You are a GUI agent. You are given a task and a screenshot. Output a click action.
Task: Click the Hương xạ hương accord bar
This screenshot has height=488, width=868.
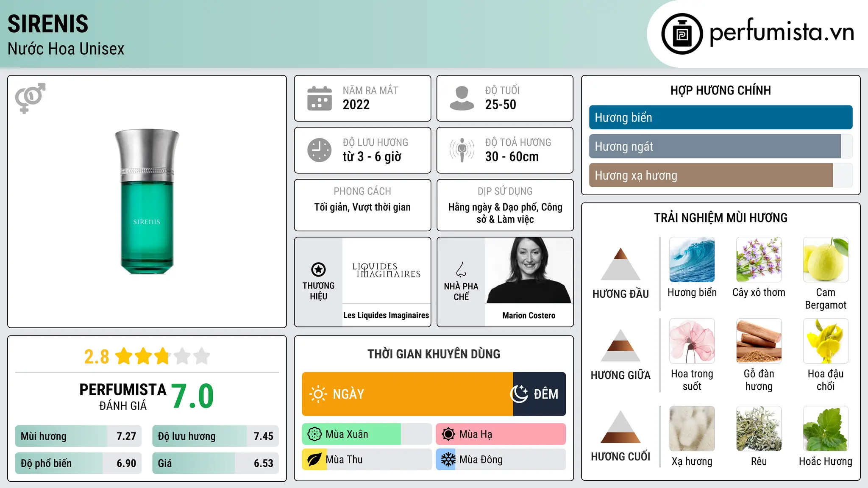point(721,175)
